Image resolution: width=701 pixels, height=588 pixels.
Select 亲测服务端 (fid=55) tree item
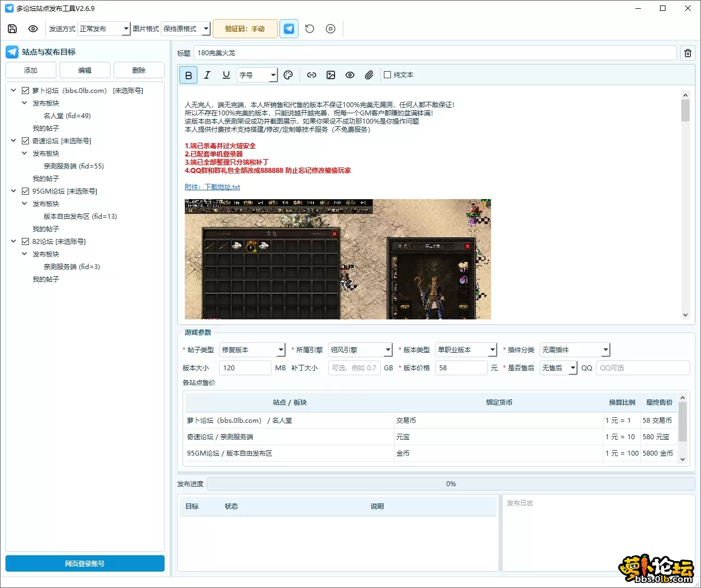pos(74,166)
